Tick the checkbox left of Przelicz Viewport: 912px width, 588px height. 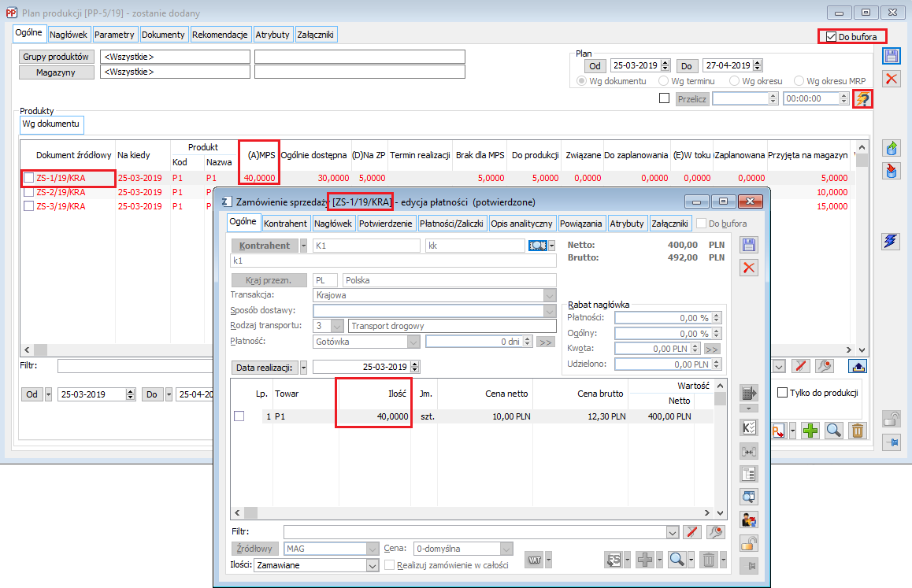pyautogui.click(x=664, y=98)
